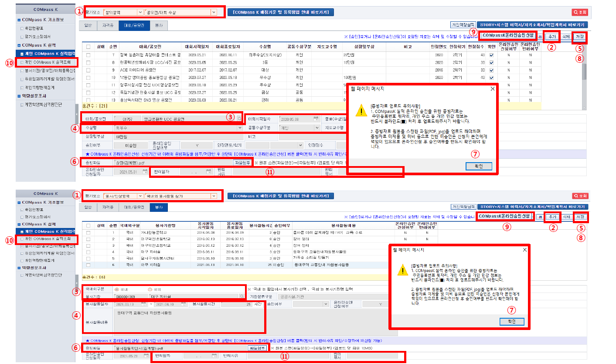Switch to 자격증 tab in contest screen
This screenshot has width=616, height=364.
click(108, 25)
